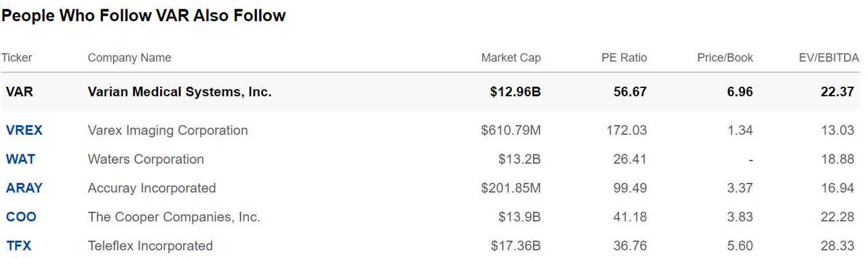Open the VREX ticker link
868x258 pixels.
[x=24, y=130]
